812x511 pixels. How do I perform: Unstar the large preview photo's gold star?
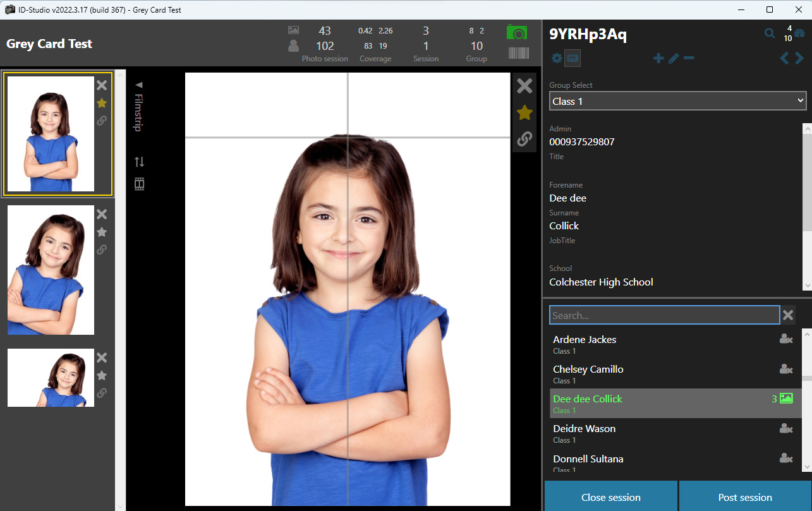tap(524, 113)
